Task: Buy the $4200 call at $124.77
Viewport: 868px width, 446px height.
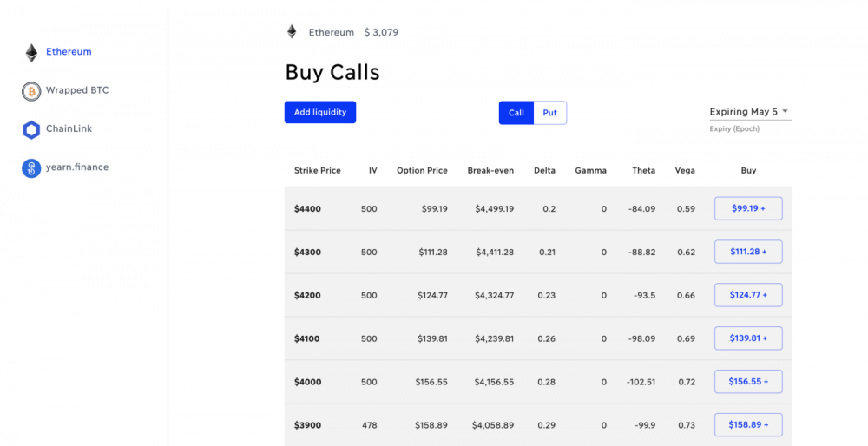Action: (x=748, y=295)
